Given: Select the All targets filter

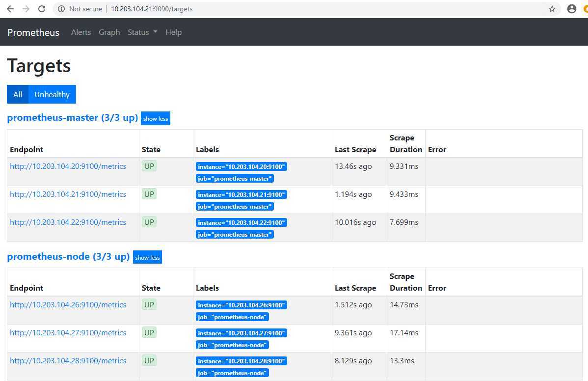Looking at the screenshot, I should (x=18, y=94).
